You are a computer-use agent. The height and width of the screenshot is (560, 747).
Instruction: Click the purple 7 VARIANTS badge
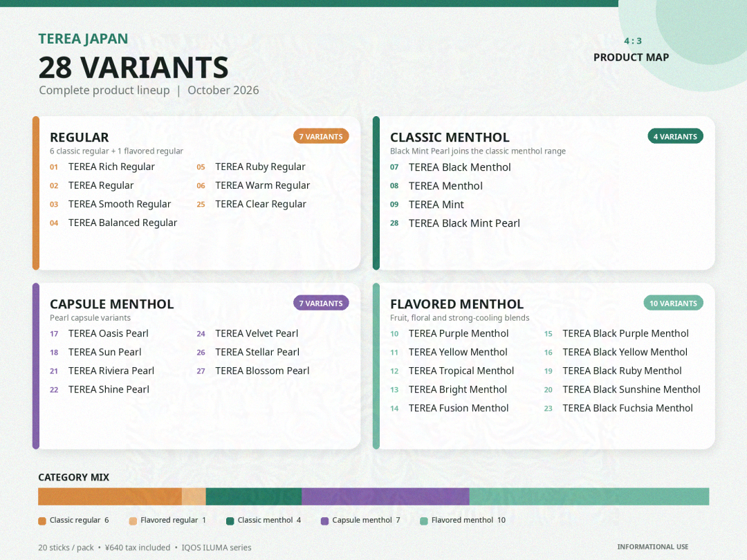pyautogui.click(x=321, y=304)
